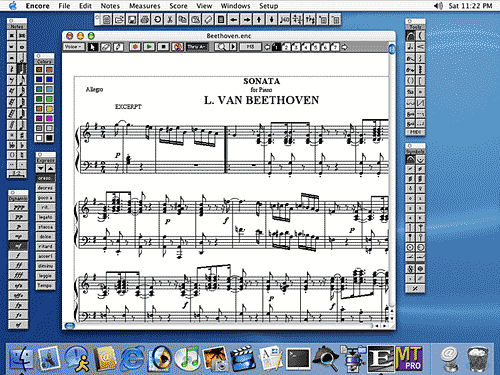Pick the black color swatch
500x375 pixels.
(x=49, y=138)
